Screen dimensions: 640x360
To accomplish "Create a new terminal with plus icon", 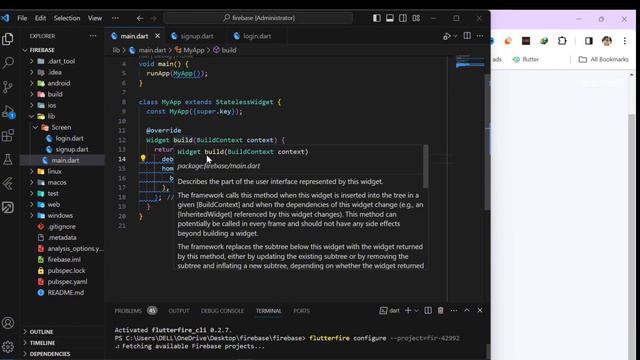I will 408,311.
